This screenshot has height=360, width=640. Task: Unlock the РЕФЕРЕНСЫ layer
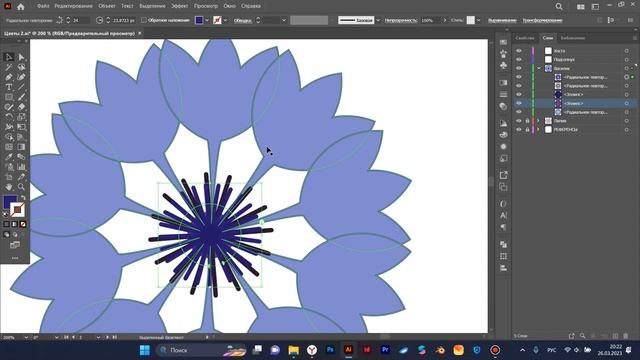click(x=527, y=130)
